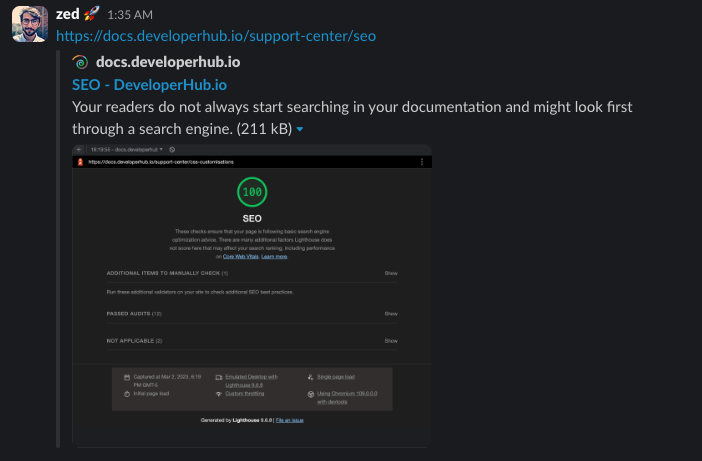Image resolution: width=702 pixels, height=461 pixels.
Task: Collapse the image preview with the blue caret
Action: click(300, 129)
